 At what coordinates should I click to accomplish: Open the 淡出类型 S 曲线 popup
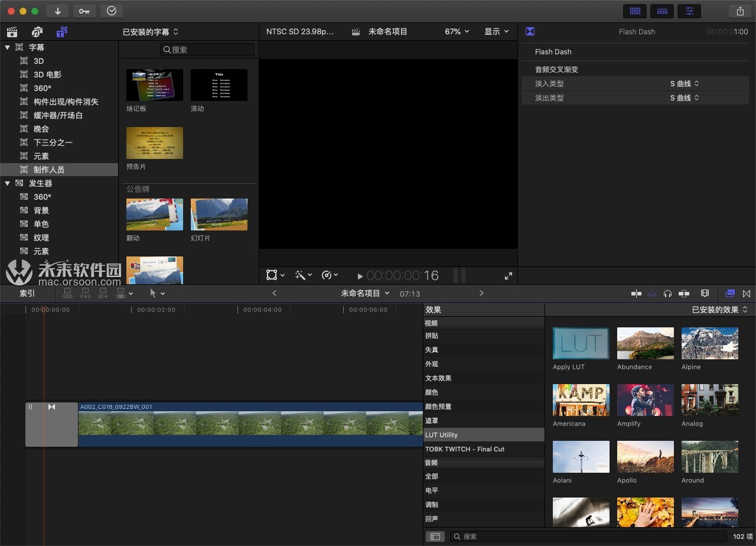point(685,98)
